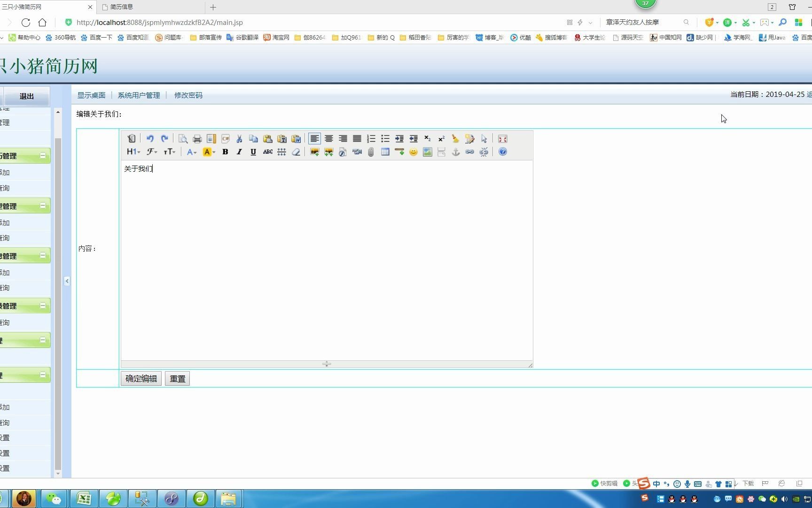Undo the last edit in editor
Viewport: 812px width, 508px height.
point(150,139)
